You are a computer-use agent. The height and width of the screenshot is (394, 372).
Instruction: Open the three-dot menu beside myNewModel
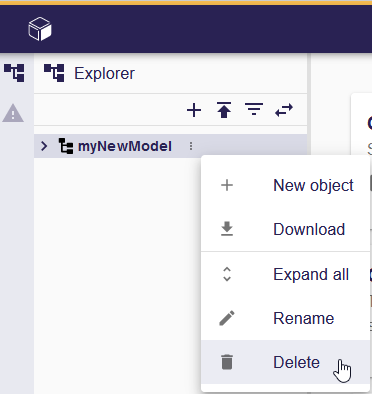click(191, 146)
